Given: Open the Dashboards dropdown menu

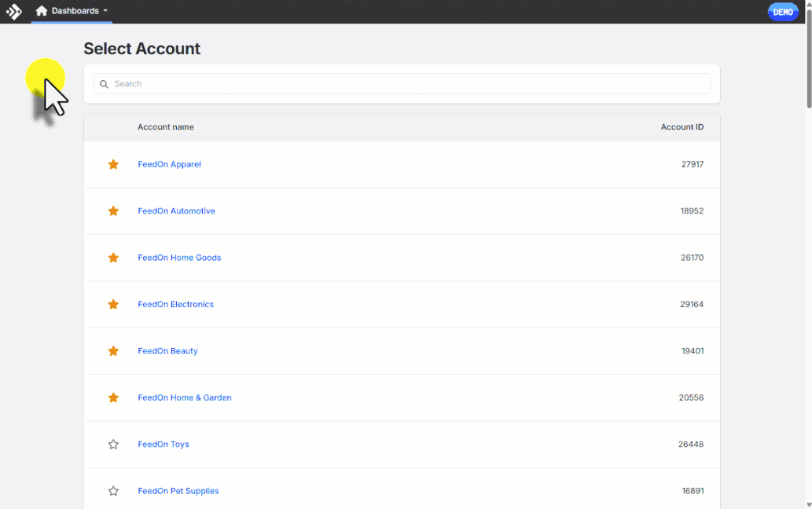Looking at the screenshot, I should (x=72, y=11).
